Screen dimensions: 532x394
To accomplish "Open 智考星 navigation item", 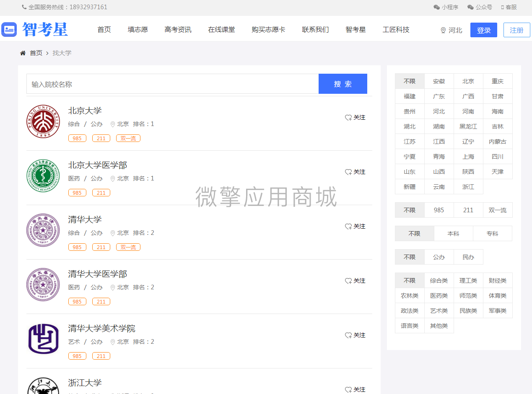I will 356,30.
